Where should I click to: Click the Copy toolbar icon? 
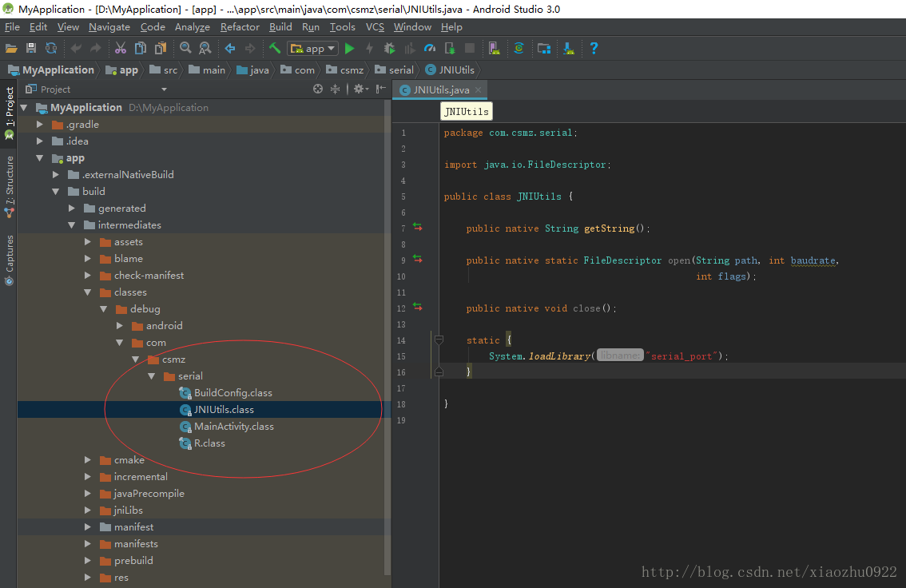click(141, 49)
